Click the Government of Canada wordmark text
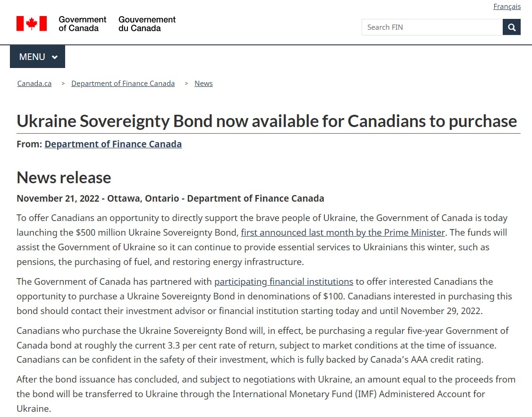This screenshot has height=417, width=532. pos(82,24)
